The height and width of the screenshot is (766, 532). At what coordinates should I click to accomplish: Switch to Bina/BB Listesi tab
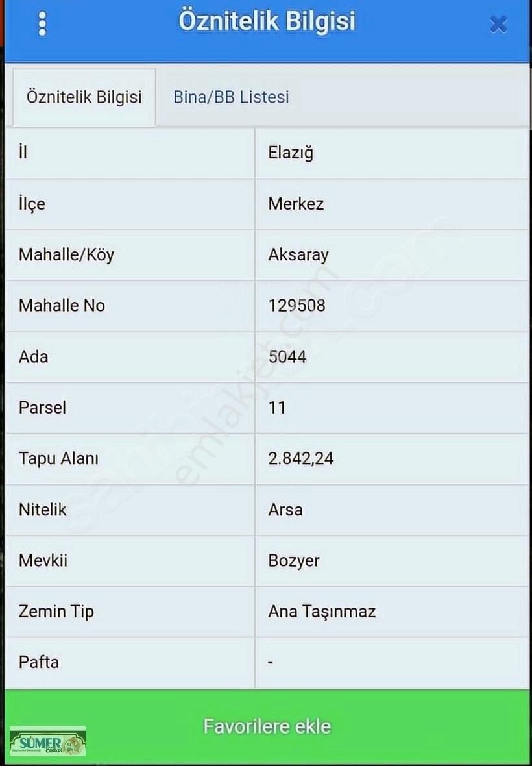(231, 97)
